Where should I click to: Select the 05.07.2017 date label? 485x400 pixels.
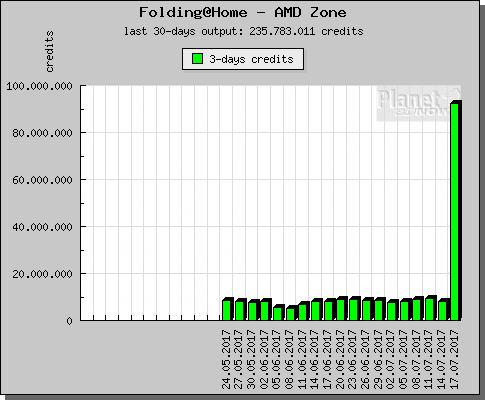tap(404, 359)
